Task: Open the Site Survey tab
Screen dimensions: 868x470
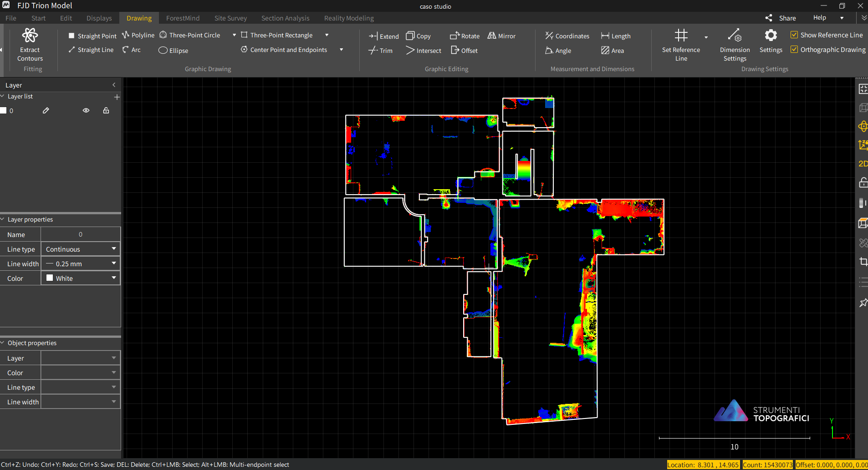Action: [x=230, y=18]
